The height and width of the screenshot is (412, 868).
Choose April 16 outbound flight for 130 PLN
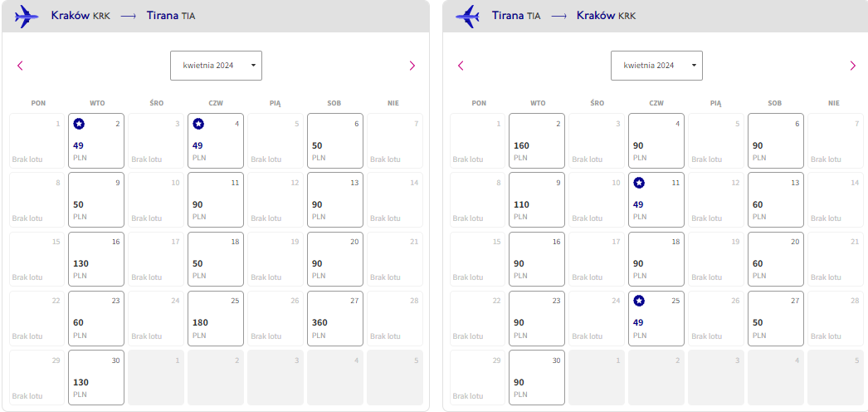[95, 260]
